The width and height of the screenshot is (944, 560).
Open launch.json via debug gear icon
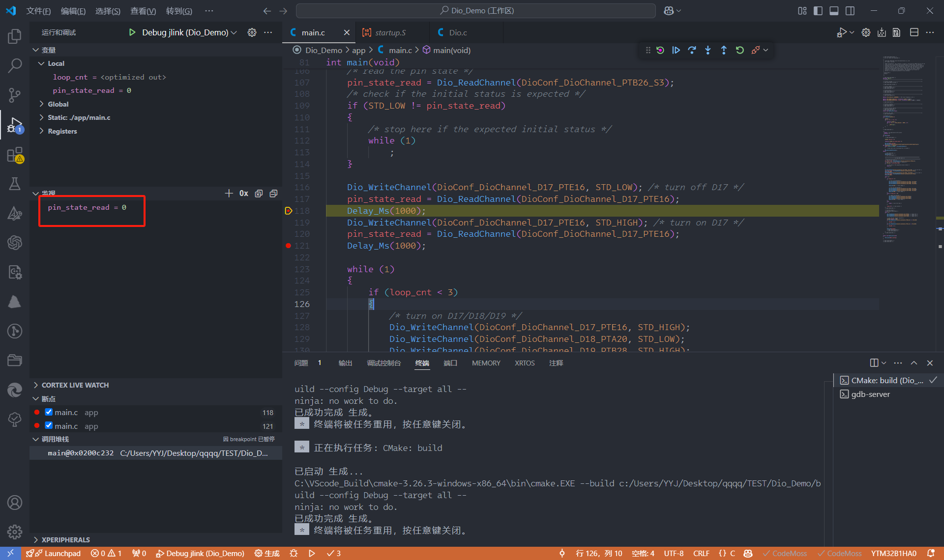pos(252,32)
